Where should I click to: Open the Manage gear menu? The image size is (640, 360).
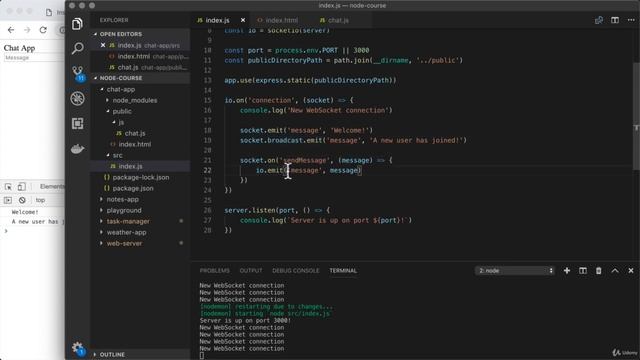pos(78,349)
